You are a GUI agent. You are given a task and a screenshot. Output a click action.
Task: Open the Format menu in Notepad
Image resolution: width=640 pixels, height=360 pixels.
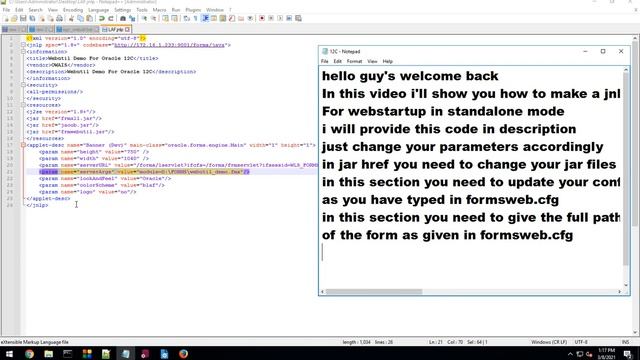coord(354,61)
